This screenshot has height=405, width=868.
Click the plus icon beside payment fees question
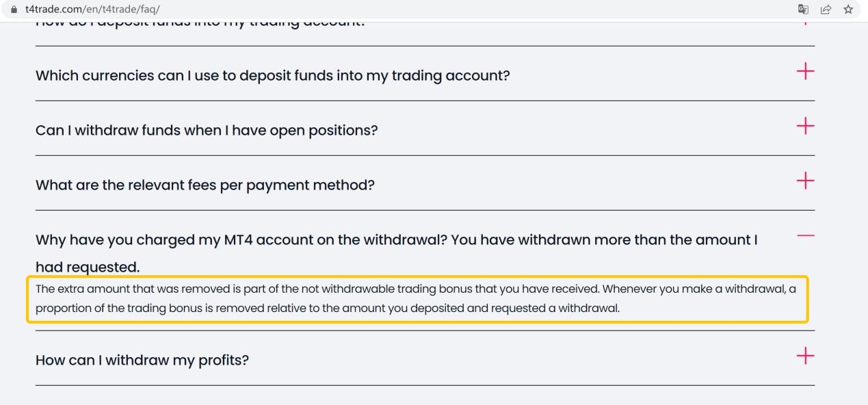(x=805, y=181)
